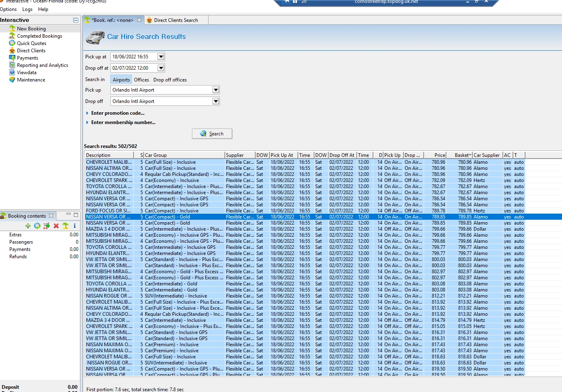
Task: Select Completed Bookings in Interactive list
Action: click(x=39, y=36)
